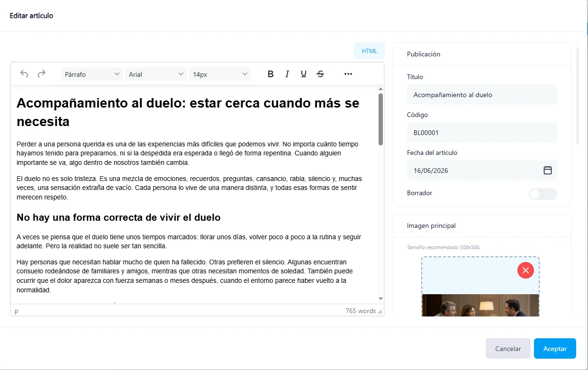The width and height of the screenshot is (588, 370).
Task: Grab the editor resize handle icon
Action: coord(380,311)
